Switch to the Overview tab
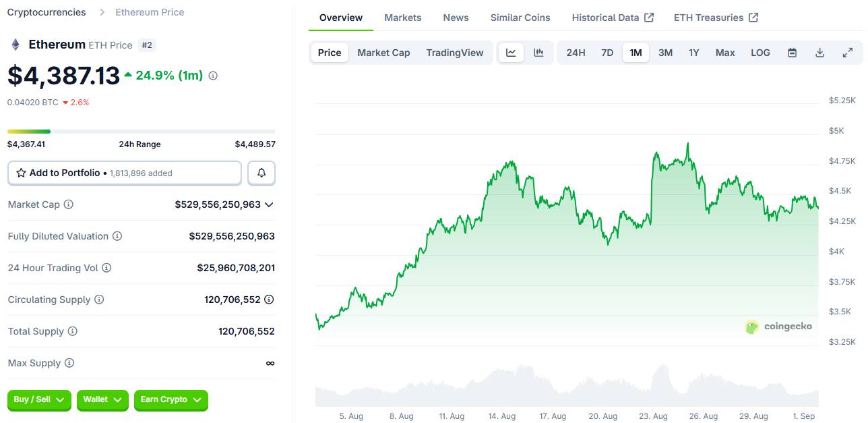This screenshot has width=868, height=423. point(341,18)
